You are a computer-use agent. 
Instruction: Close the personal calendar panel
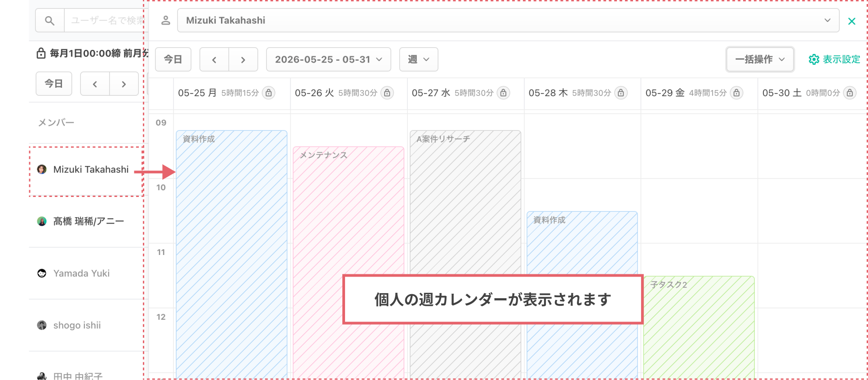click(x=851, y=21)
